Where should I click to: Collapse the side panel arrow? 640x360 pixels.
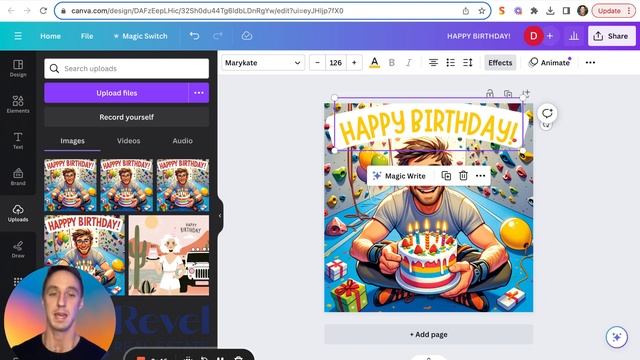click(x=220, y=216)
